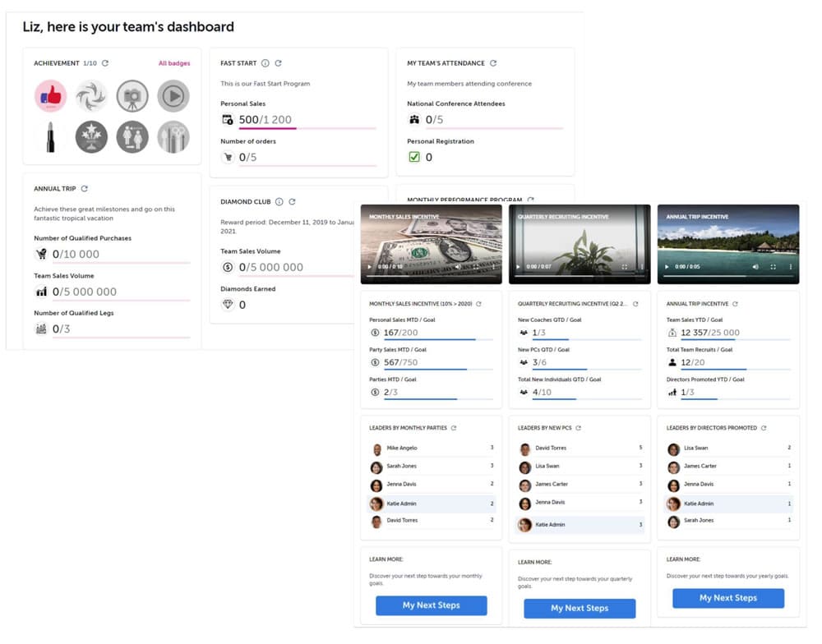Refresh the Diamond Club widget
Screen dimensions: 822x644
click(x=293, y=202)
